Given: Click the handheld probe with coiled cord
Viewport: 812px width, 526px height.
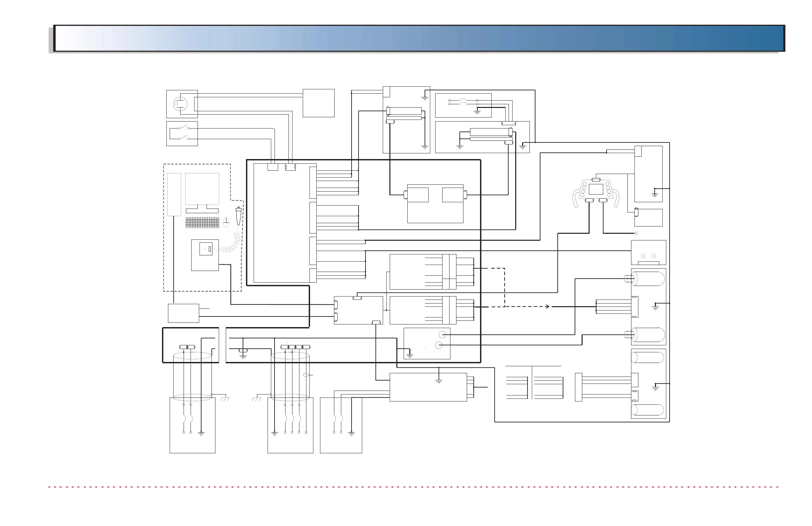Looking at the screenshot, I should (x=238, y=216).
